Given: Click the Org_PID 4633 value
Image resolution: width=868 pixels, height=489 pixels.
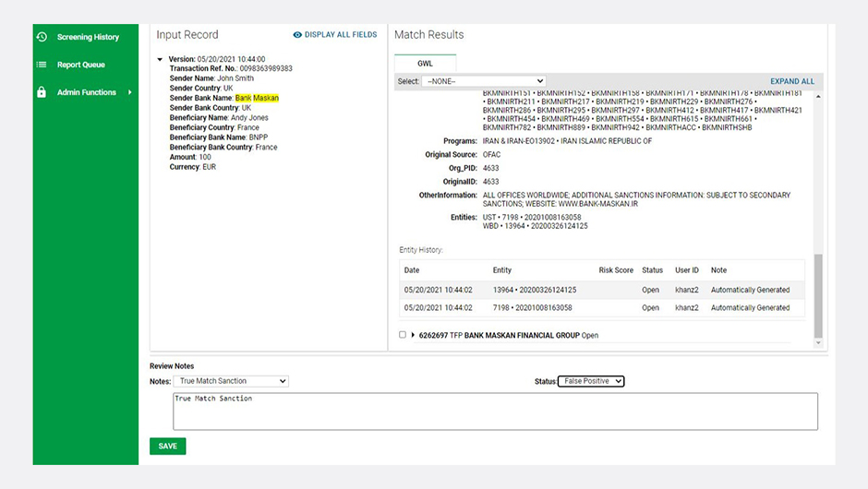Looking at the screenshot, I should coord(490,168).
